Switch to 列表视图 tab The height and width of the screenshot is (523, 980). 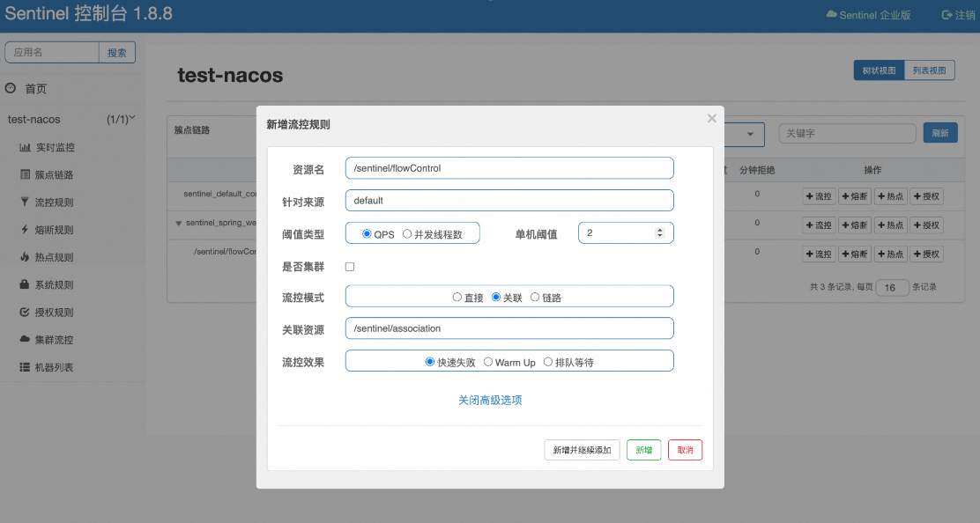(929, 70)
